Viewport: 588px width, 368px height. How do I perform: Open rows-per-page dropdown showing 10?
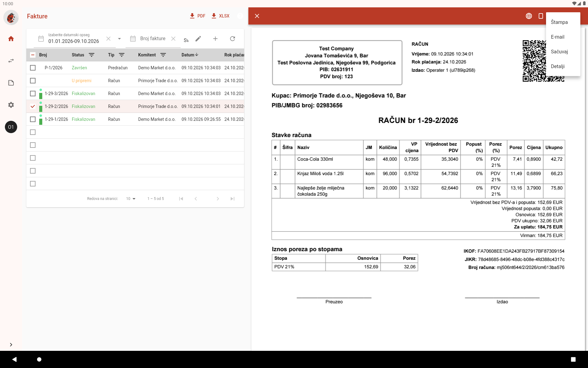pyautogui.click(x=131, y=199)
